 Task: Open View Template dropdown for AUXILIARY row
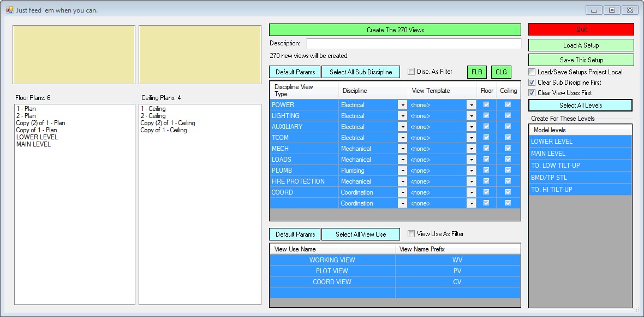tap(471, 127)
